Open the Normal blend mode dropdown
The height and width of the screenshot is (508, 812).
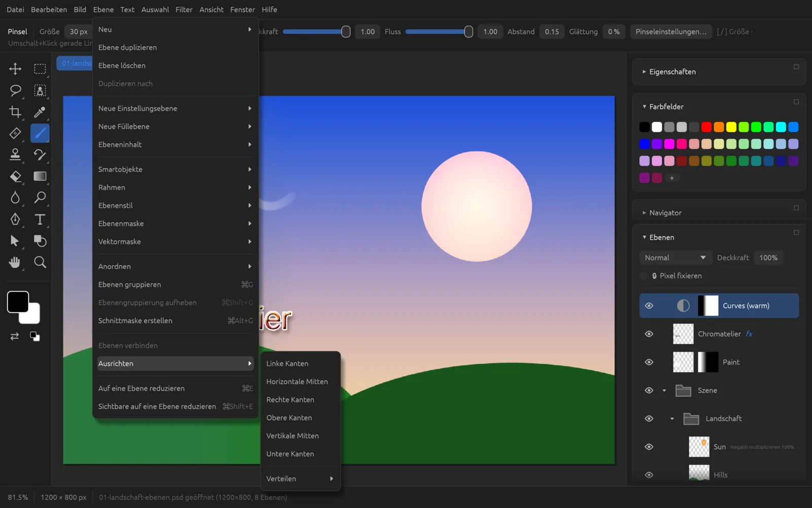click(x=675, y=258)
